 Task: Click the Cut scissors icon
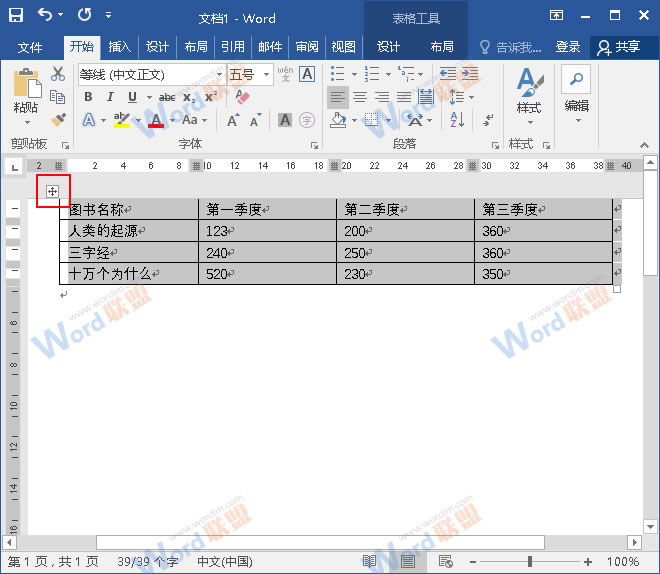58,74
